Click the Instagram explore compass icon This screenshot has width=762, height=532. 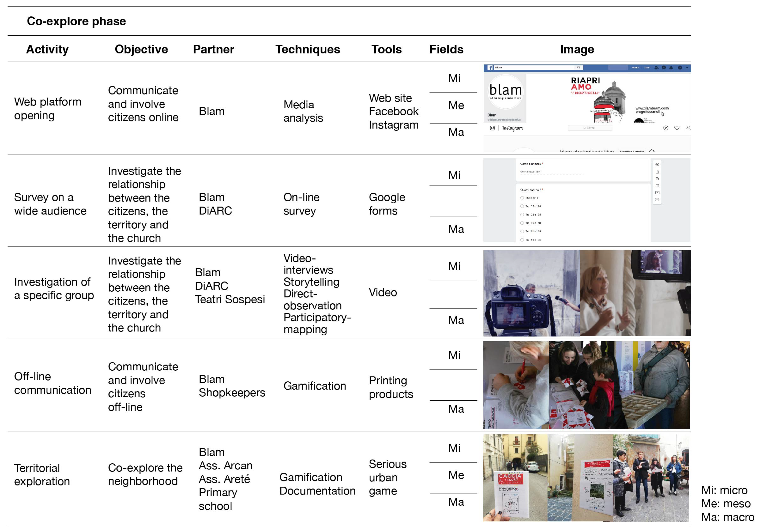[665, 128]
